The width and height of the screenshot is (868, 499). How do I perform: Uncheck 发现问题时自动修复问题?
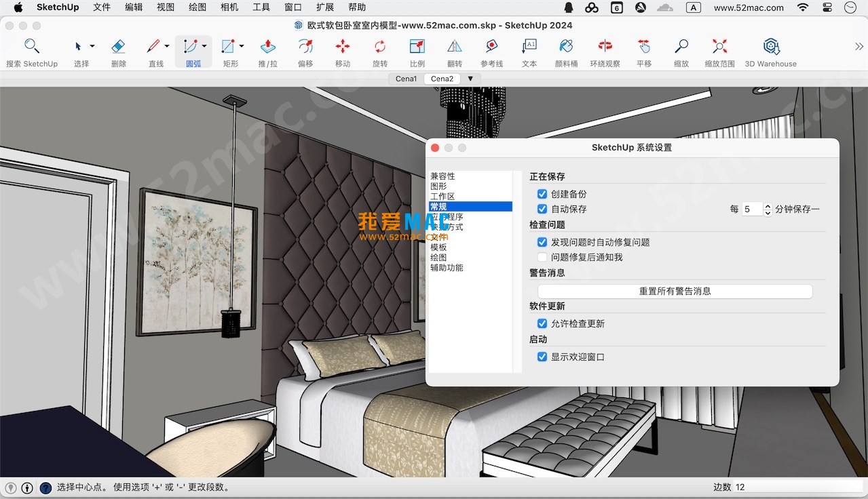tap(542, 242)
